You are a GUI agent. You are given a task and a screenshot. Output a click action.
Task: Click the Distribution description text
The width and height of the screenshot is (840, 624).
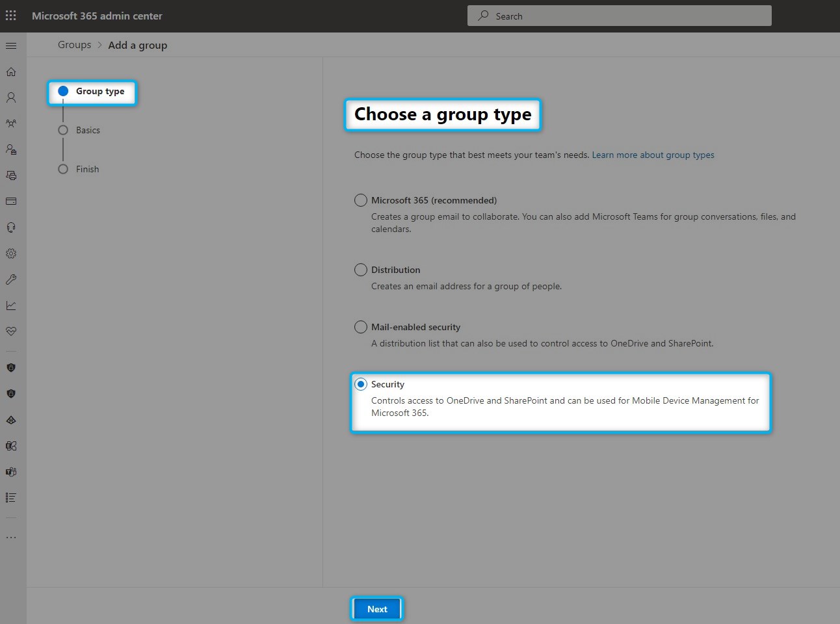pyautogui.click(x=466, y=286)
